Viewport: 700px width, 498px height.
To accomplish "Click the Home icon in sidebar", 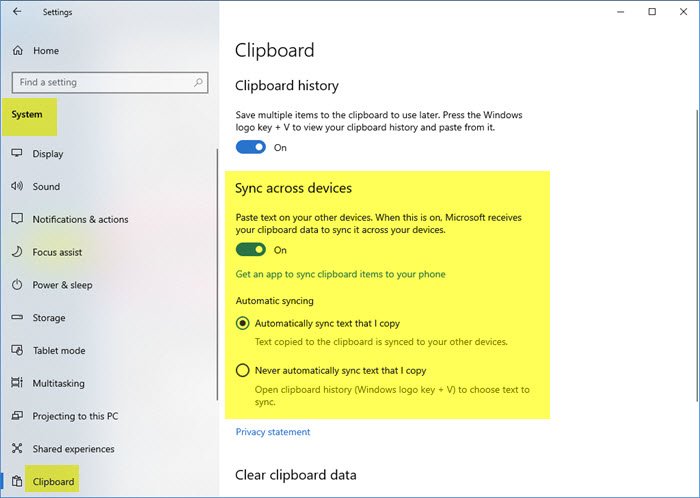I will point(16,50).
